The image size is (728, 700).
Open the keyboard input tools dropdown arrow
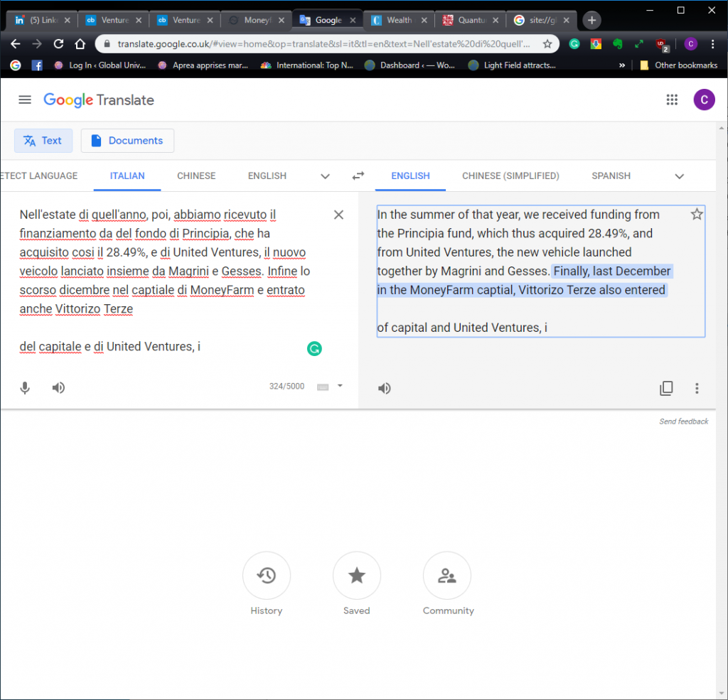[x=340, y=386]
